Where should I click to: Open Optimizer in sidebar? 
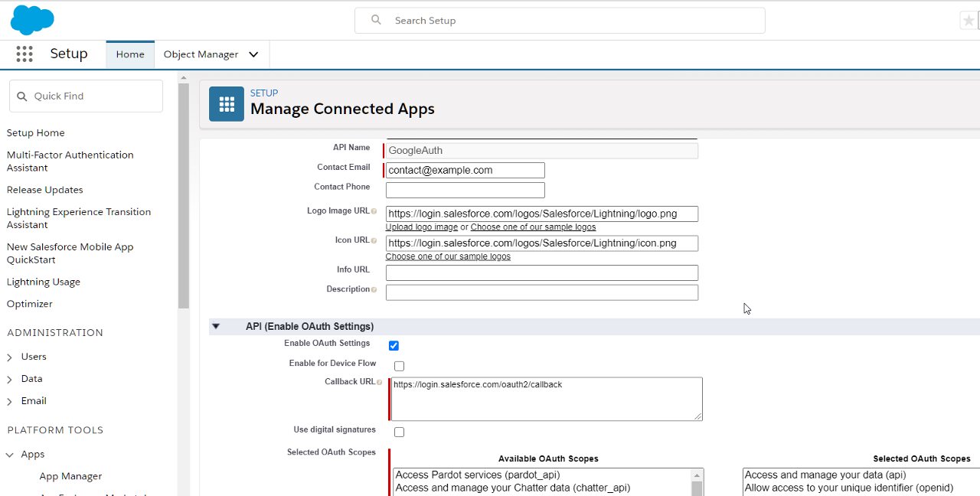pyautogui.click(x=29, y=304)
